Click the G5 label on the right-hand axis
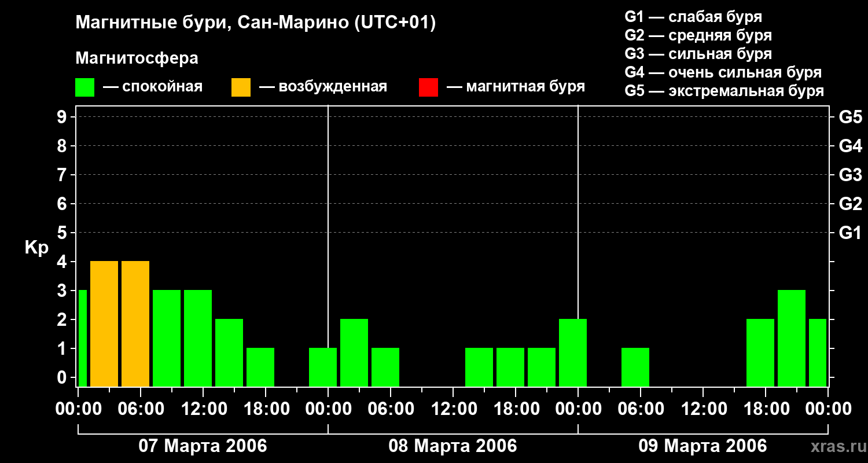Image resolution: width=868 pixels, height=463 pixels. pos(851,117)
